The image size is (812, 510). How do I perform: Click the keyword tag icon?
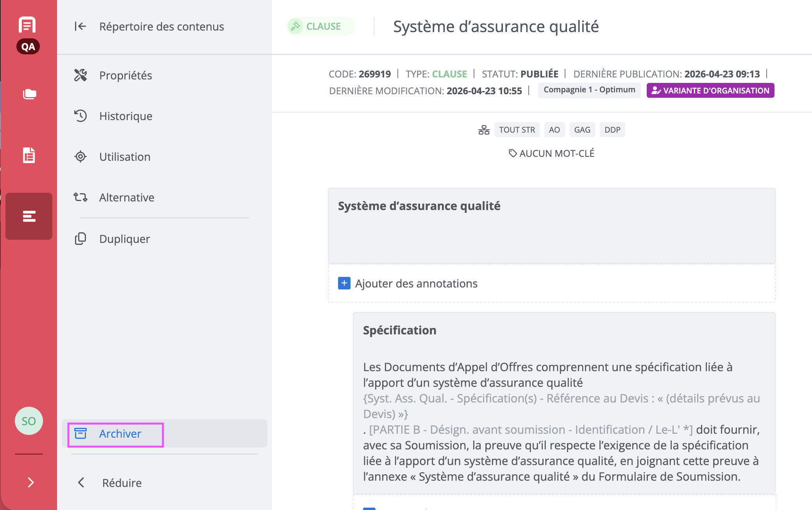click(513, 153)
